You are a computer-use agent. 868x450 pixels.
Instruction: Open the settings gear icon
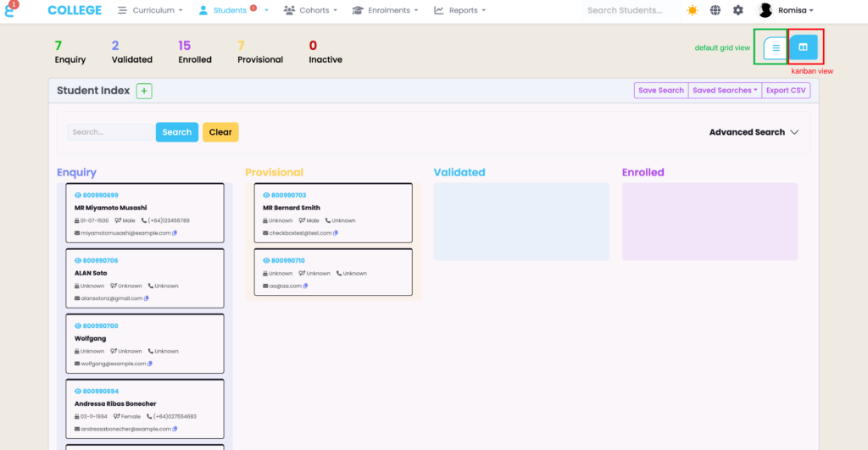coord(738,10)
